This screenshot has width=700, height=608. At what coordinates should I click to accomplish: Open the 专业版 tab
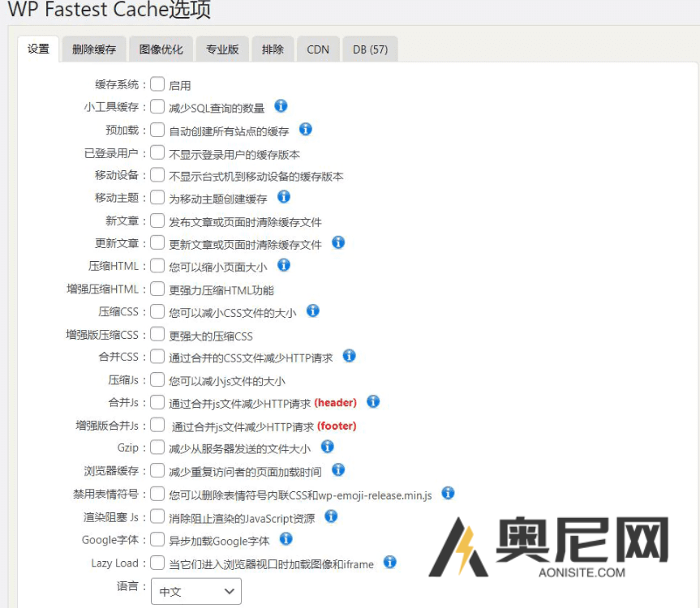click(222, 49)
